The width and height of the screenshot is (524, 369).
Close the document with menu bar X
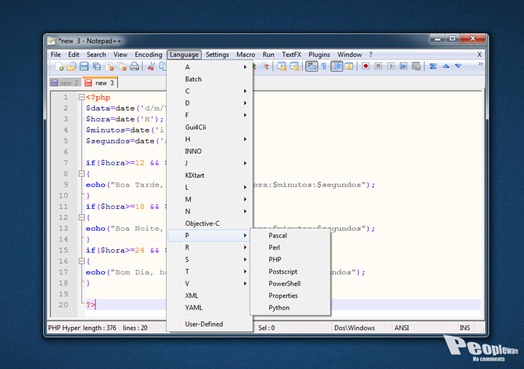479,54
